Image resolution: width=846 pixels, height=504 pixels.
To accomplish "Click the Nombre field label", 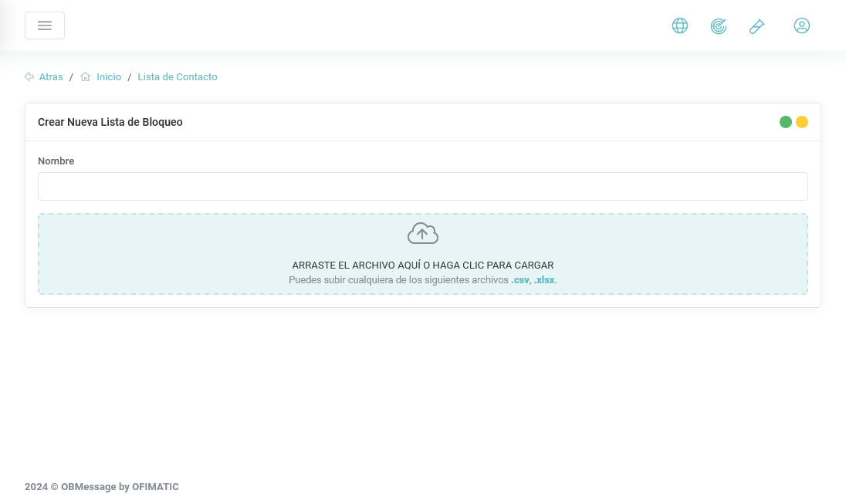I will click(56, 161).
